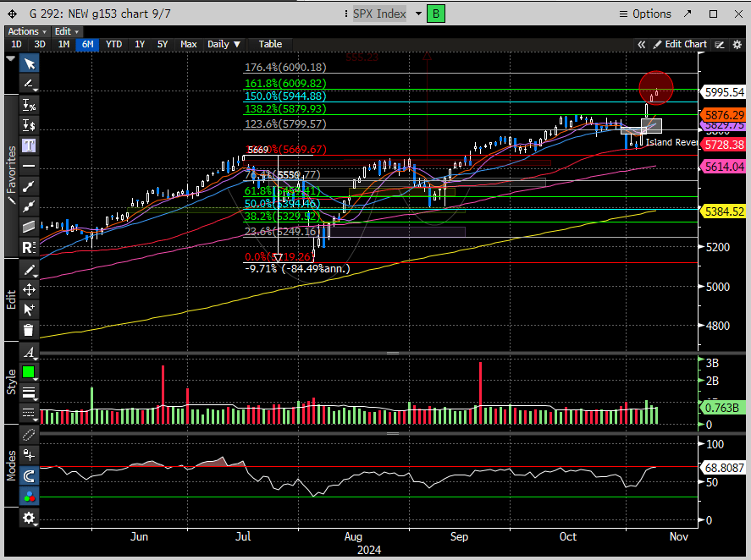The width and height of the screenshot is (751, 560).
Task: Open the annotation pencil tool flyout
Action: [30, 85]
